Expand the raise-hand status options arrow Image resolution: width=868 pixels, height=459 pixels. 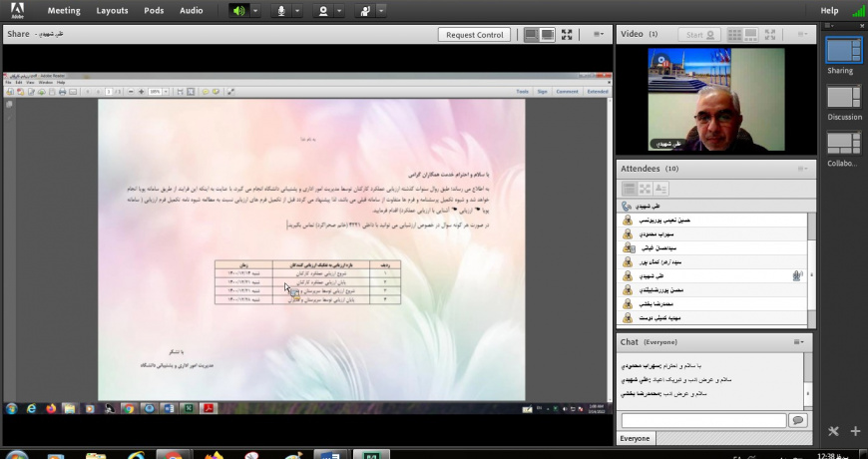(381, 11)
